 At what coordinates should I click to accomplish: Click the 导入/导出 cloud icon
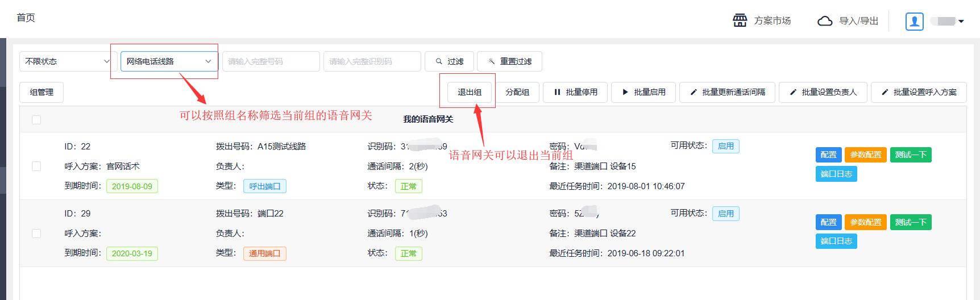(824, 21)
